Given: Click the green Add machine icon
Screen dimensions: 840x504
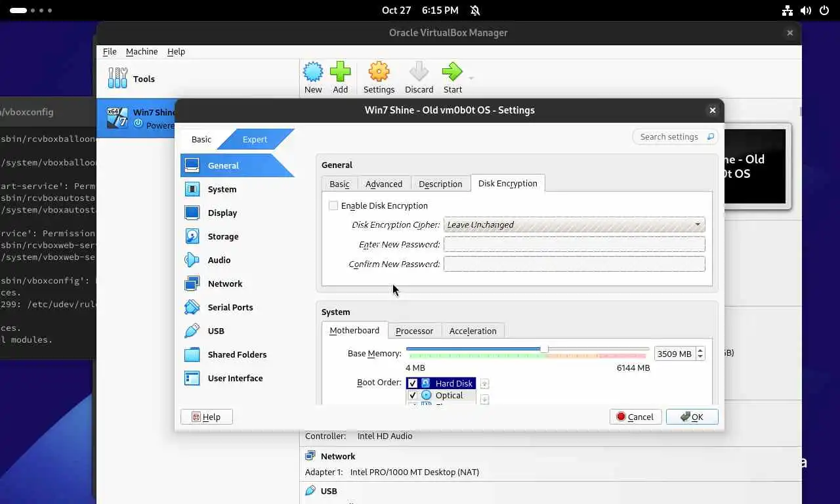Looking at the screenshot, I should click(340, 72).
